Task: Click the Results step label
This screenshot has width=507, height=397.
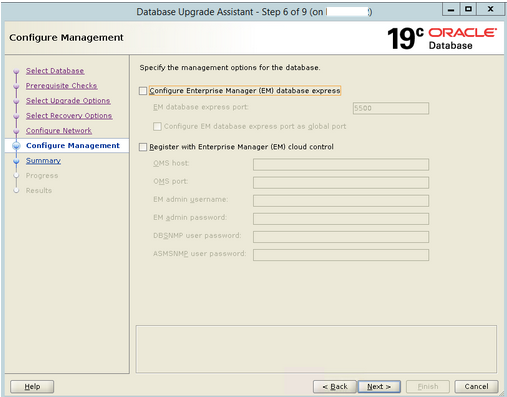Action: (39, 191)
